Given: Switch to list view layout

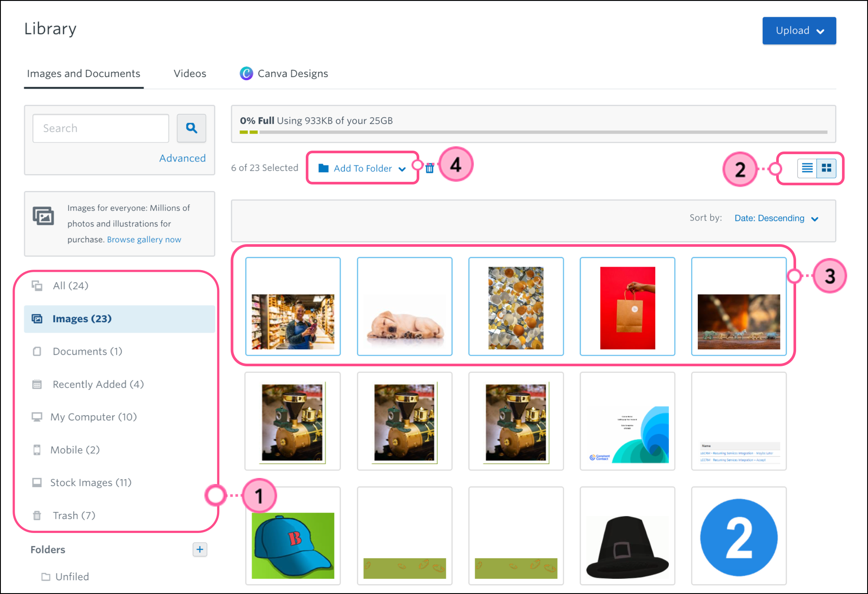Looking at the screenshot, I should 807,168.
